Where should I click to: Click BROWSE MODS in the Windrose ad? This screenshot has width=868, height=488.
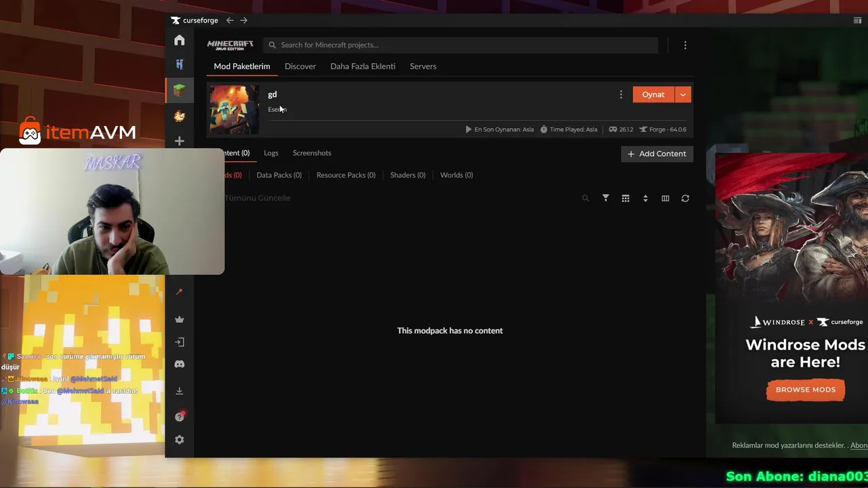pos(806,390)
